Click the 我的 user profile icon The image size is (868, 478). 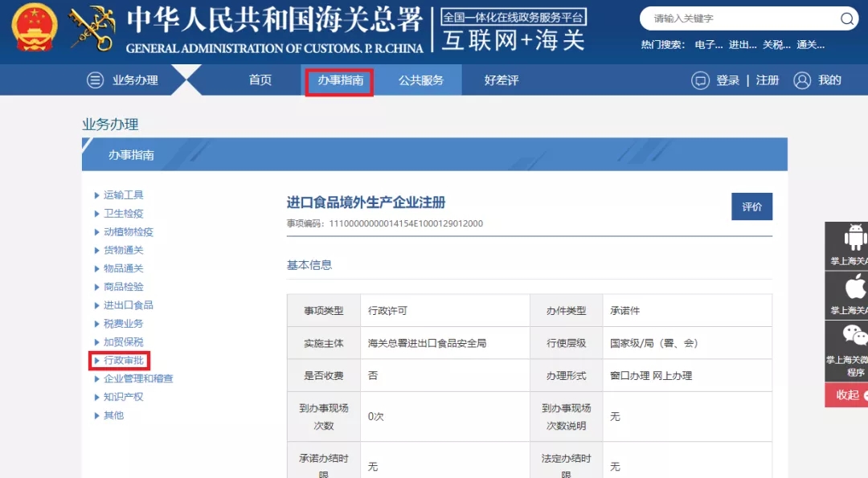coord(801,80)
